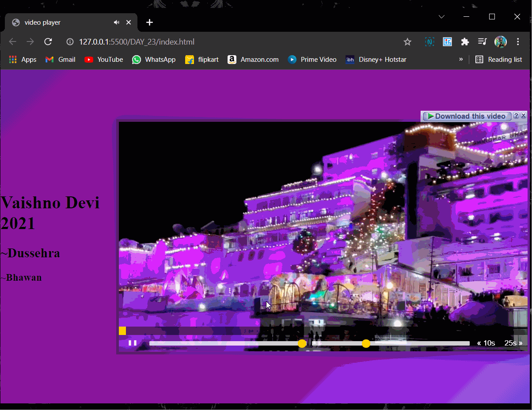Screen dimensions: 532x410
Task: Open the Reading list
Action: click(498, 59)
